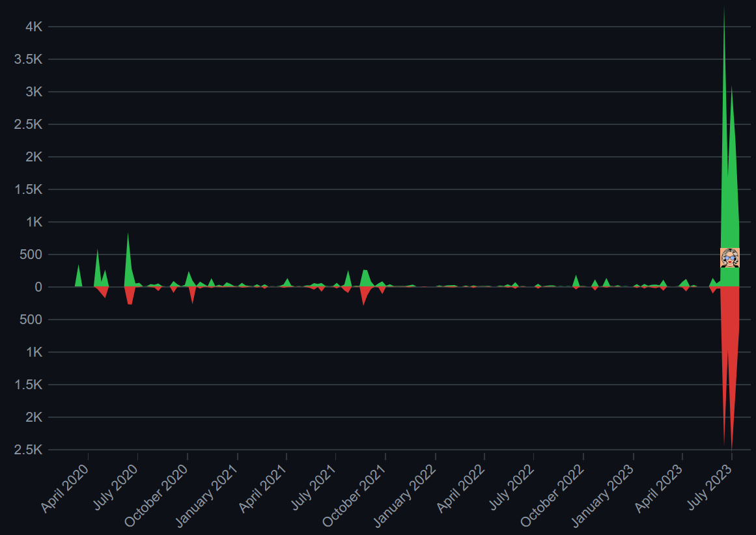Image resolution: width=756 pixels, height=535 pixels.
Task: Click the 3.5K y-axis label
Action: [x=29, y=59]
